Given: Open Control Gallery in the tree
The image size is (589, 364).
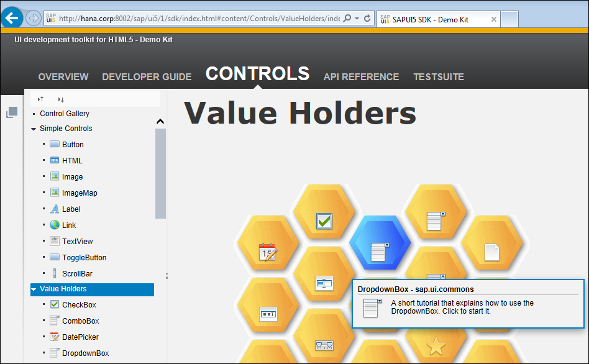Looking at the screenshot, I should [65, 114].
